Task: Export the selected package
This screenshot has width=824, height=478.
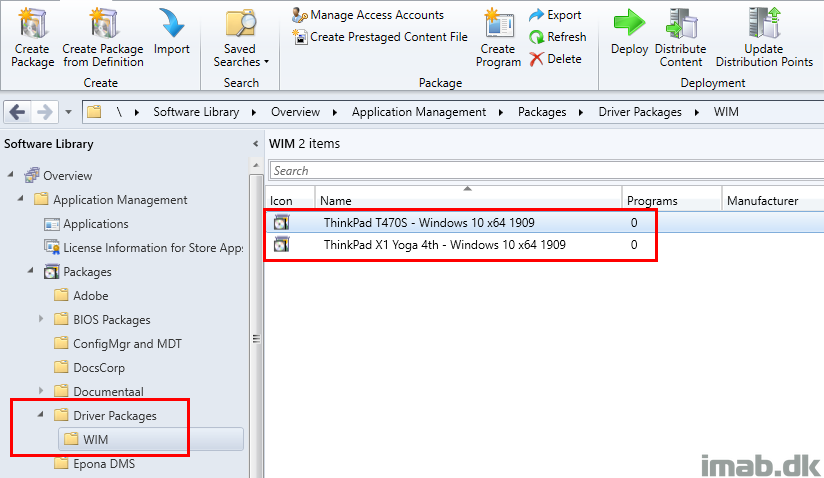Action: point(555,15)
